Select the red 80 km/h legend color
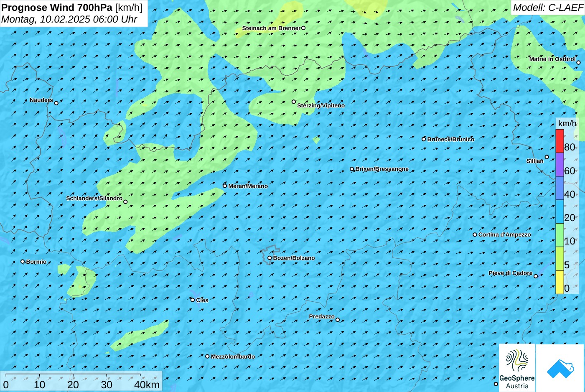The image size is (585, 392). point(560,141)
